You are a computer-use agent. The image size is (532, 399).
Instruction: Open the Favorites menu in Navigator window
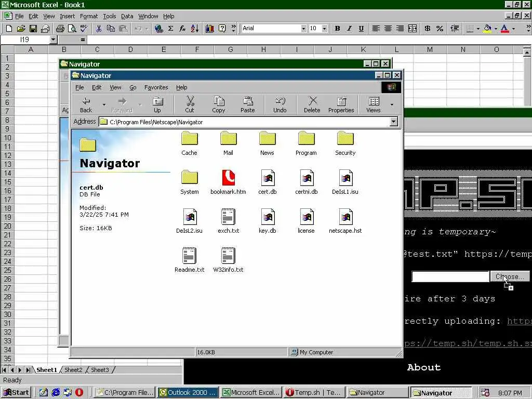coord(156,87)
